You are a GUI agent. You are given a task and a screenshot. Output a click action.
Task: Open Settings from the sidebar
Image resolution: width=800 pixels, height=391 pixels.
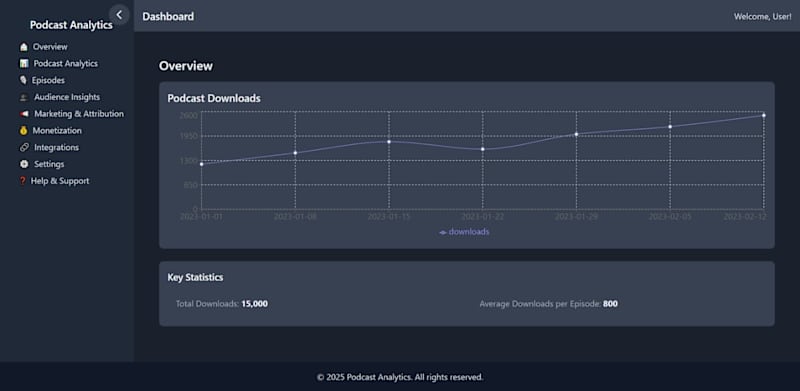pos(49,164)
